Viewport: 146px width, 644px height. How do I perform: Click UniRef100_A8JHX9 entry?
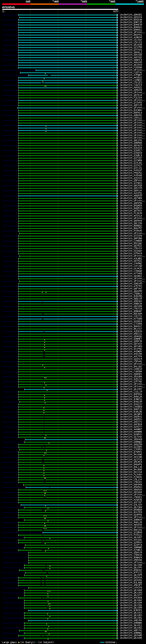[x=131, y=65]
